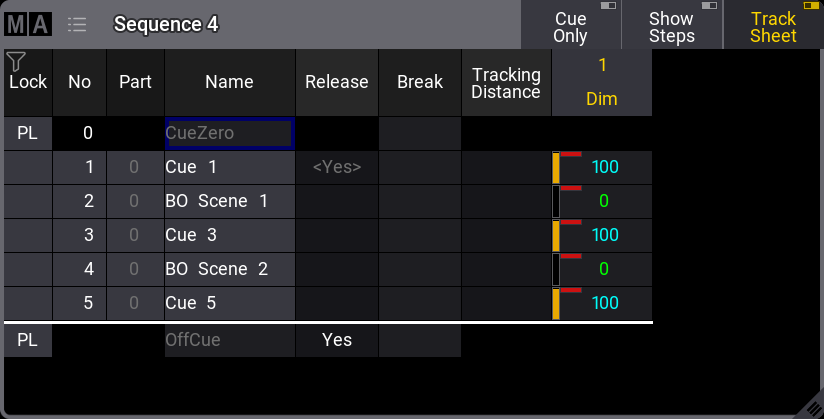Select the BO Scene 1 cue name
Screen dimensions: 824x419
click(x=229, y=201)
